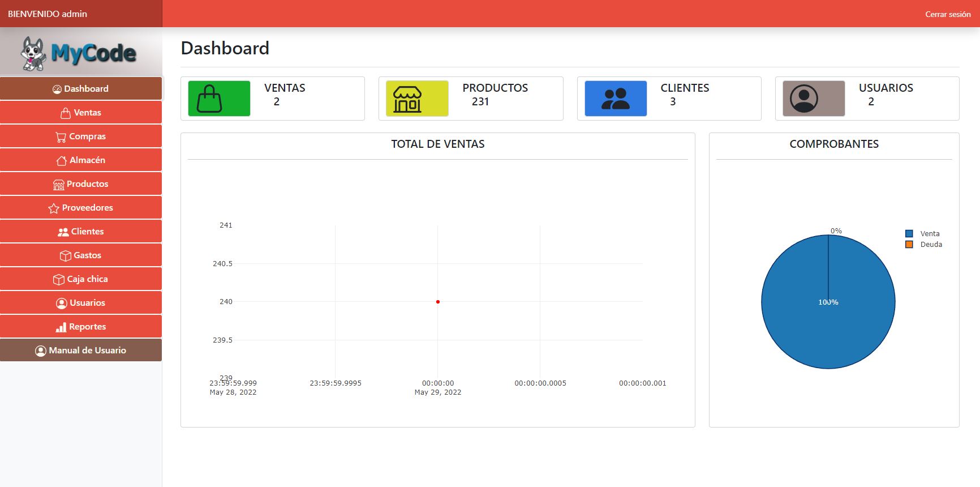This screenshot has height=487, width=980.
Task: Toggle the Venta series in pie legend
Action: tap(930, 234)
